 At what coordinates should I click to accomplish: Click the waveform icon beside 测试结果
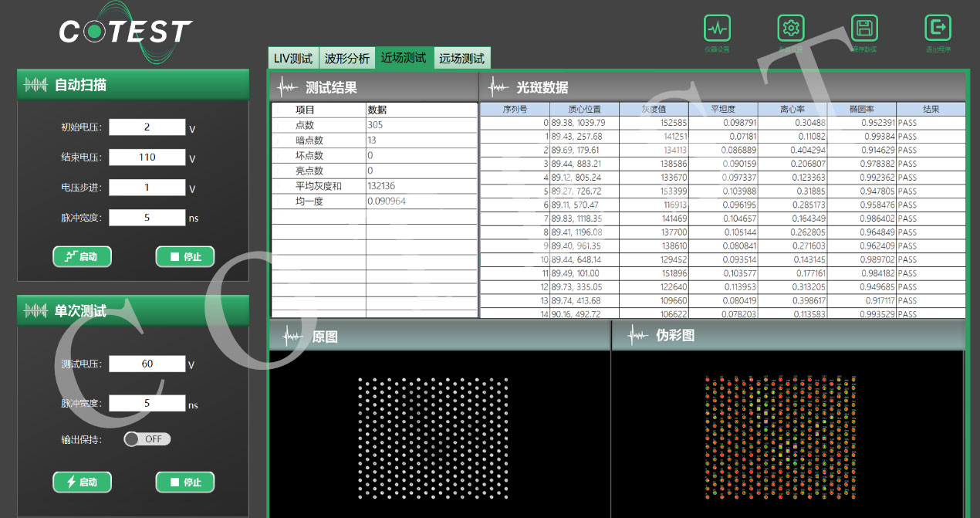tap(288, 87)
